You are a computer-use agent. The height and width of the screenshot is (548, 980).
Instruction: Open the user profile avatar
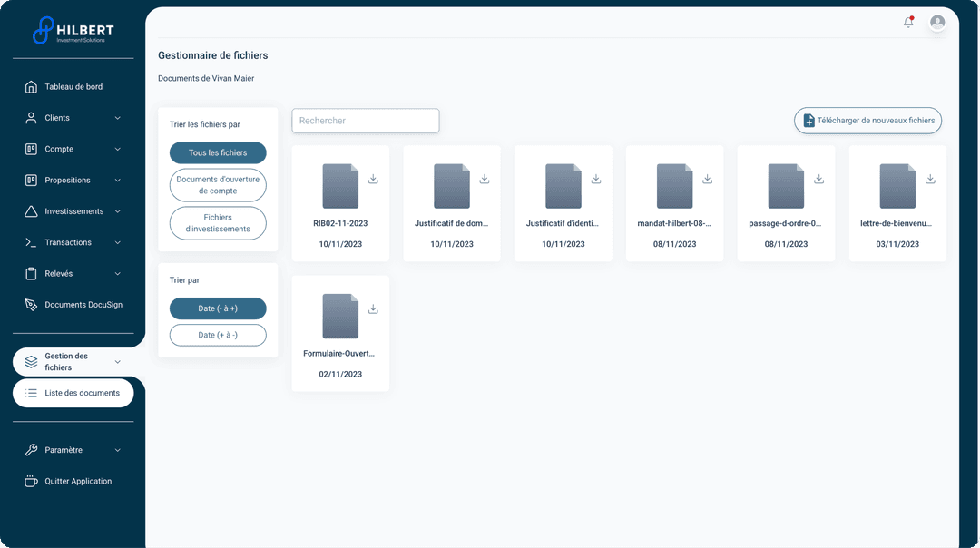tap(937, 23)
